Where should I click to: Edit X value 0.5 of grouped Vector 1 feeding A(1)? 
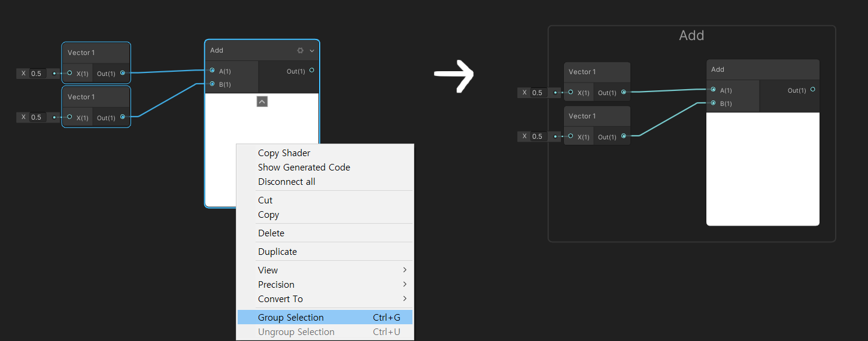tap(538, 93)
